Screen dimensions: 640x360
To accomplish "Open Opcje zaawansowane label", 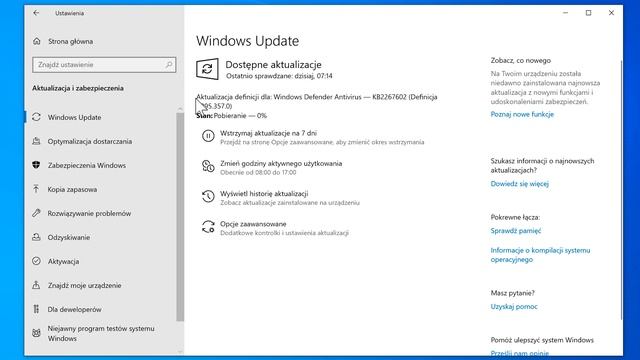I will tap(253, 224).
